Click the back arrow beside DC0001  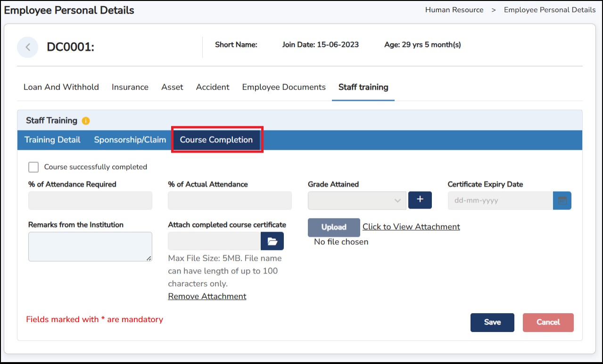tap(28, 47)
